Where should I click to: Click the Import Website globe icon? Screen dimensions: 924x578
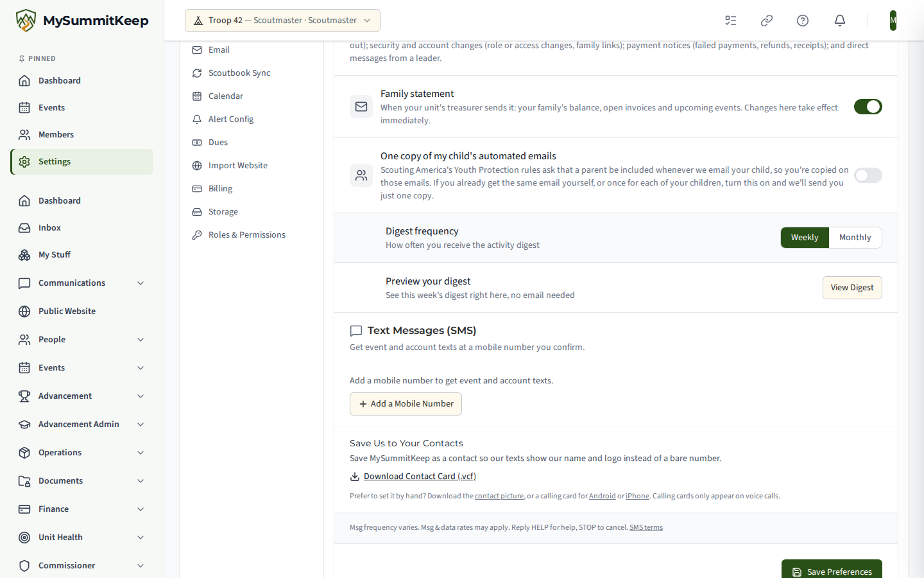click(197, 166)
